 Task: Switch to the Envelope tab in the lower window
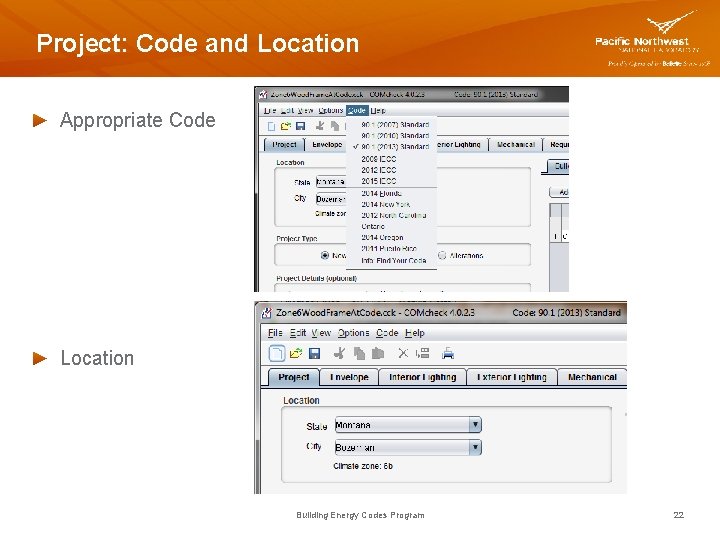(349, 377)
